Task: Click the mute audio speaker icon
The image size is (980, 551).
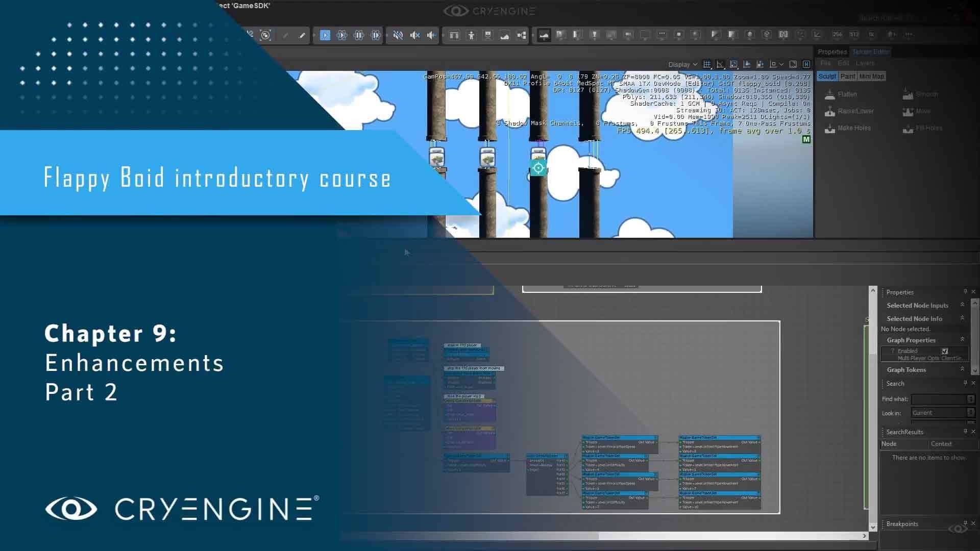Action: (398, 35)
